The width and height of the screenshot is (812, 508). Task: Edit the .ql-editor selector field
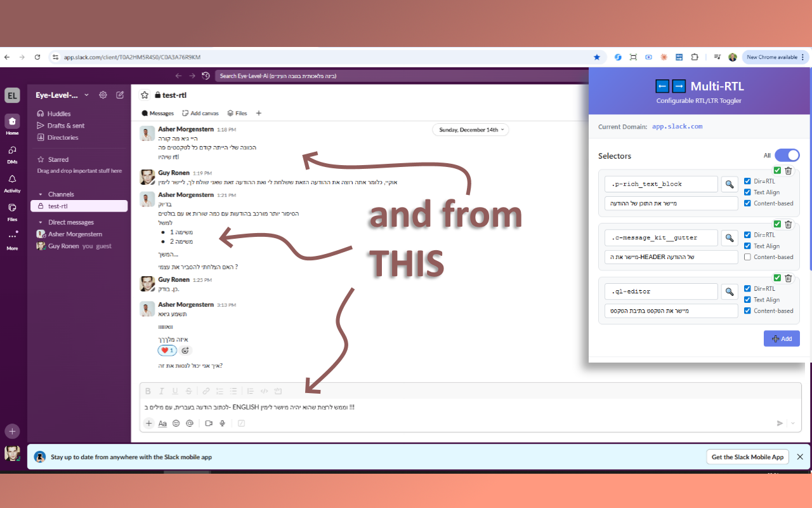click(x=661, y=291)
